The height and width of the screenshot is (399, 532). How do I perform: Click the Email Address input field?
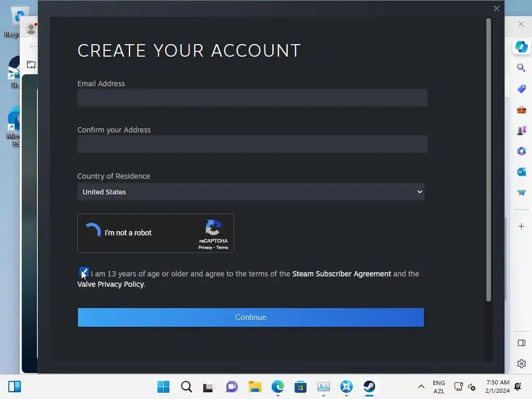252,98
